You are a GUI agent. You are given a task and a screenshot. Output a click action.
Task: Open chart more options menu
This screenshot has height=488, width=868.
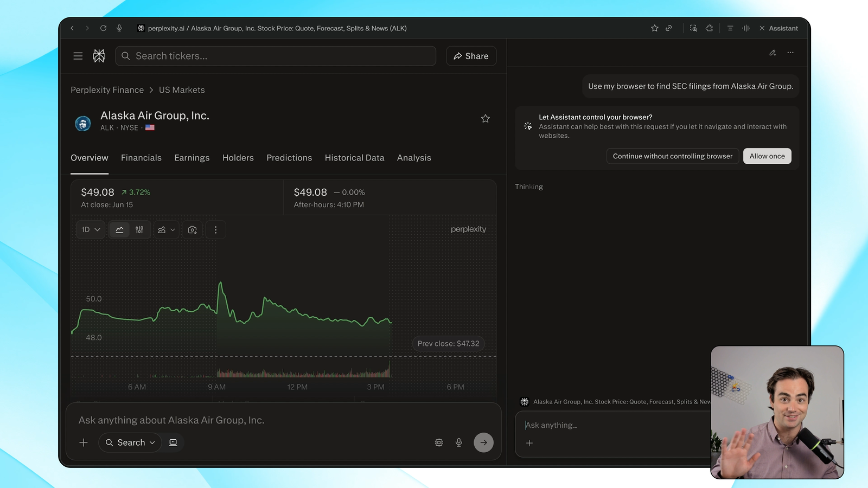tap(215, 230)
